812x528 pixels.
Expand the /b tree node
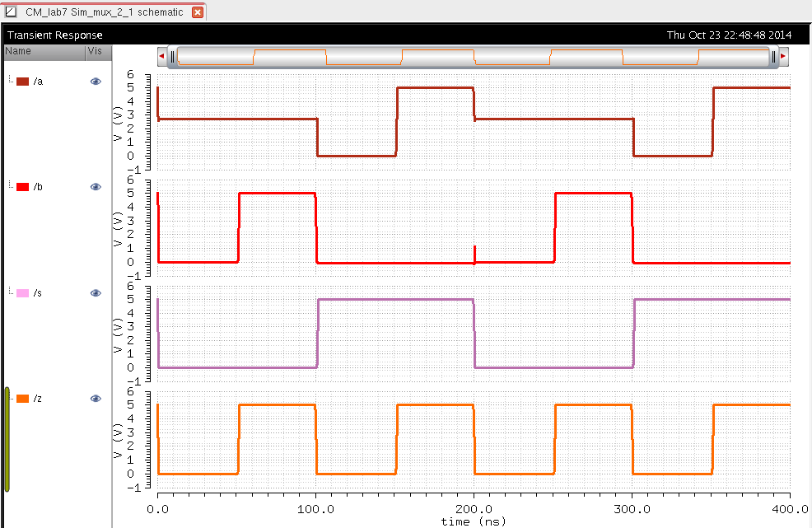pos(11,186)
